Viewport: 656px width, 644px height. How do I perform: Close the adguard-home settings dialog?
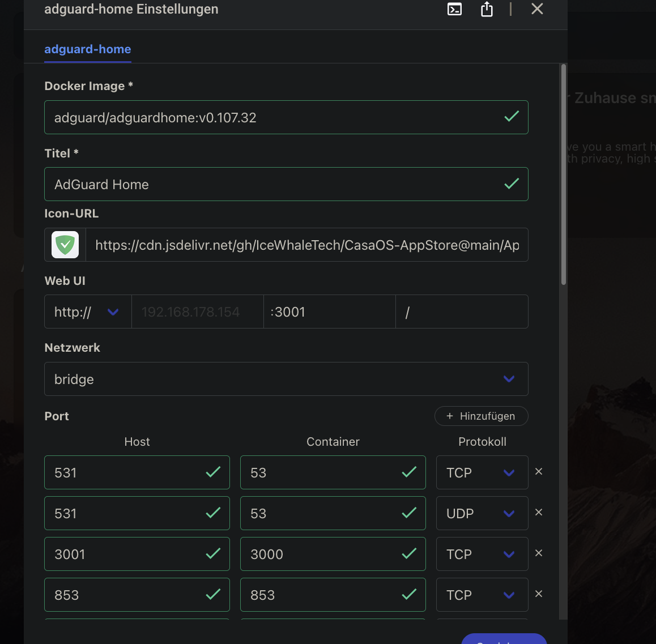click(x=537, y=9)
